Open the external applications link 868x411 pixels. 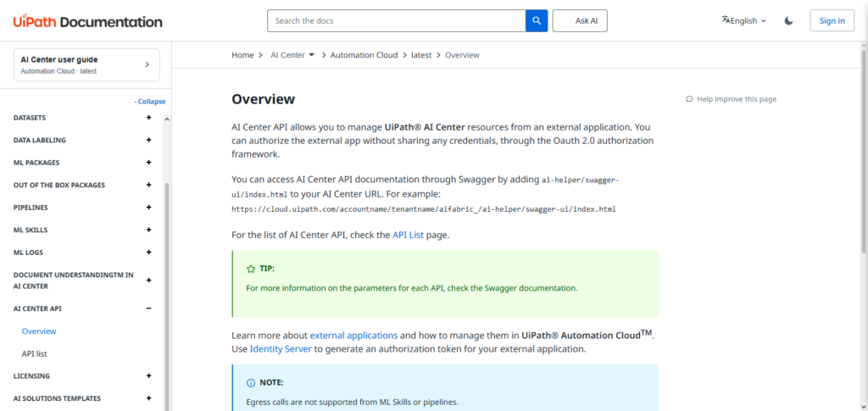click(x=353, y=336)
